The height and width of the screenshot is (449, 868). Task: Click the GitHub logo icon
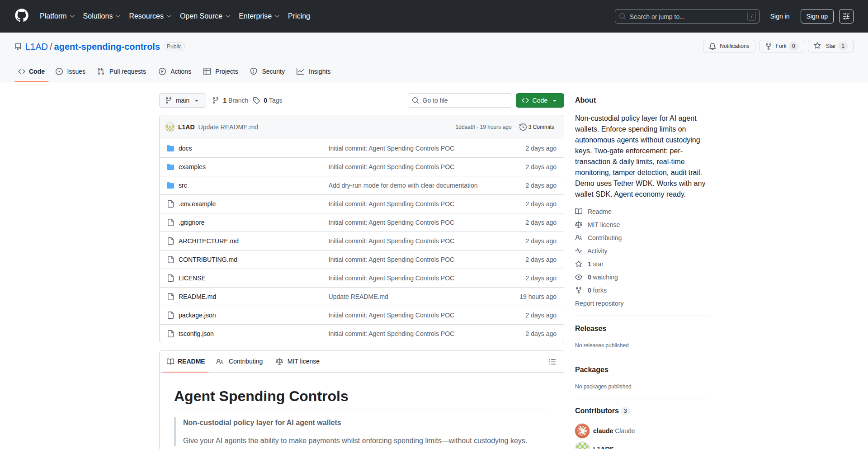22,16
